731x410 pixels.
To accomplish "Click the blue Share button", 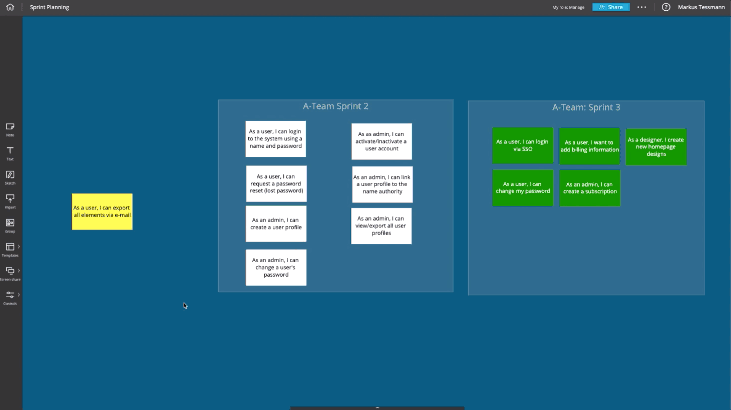I will (610, 7).
